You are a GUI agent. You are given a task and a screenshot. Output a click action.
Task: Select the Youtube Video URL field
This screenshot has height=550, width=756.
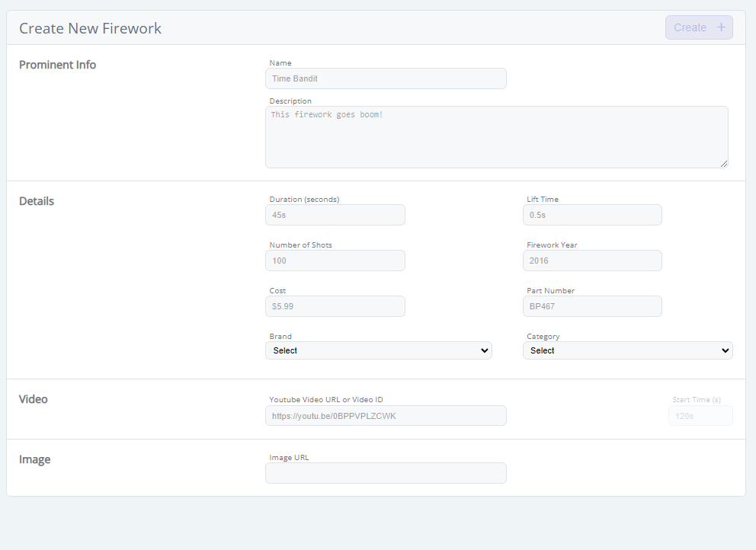coord(386,415)
